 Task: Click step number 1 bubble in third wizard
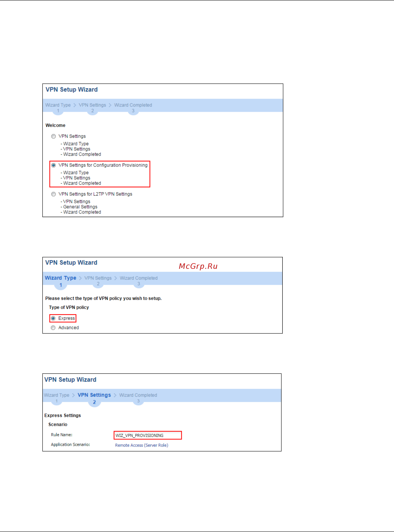point(57,401)
